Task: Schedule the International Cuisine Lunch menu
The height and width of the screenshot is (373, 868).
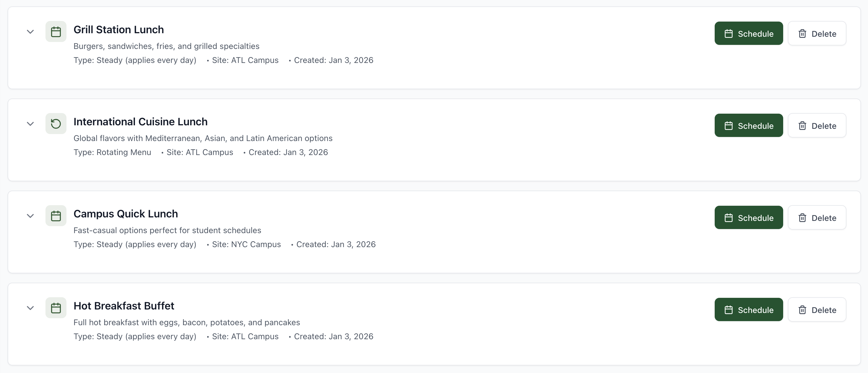Action: point(749,125)
